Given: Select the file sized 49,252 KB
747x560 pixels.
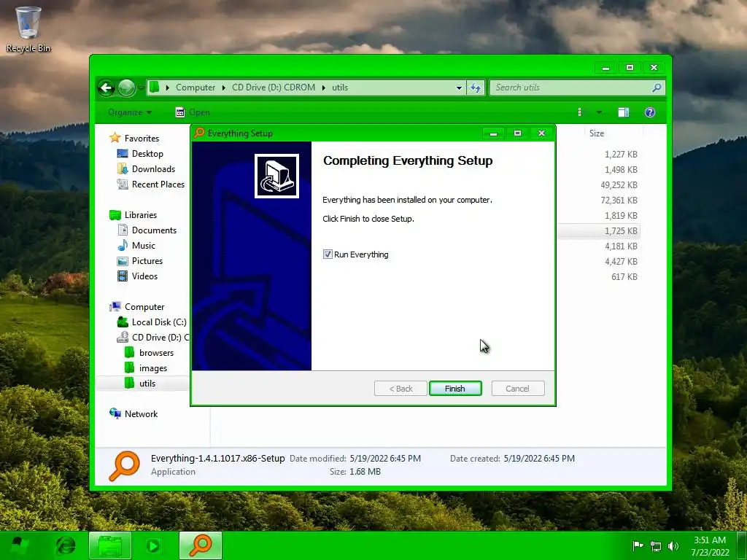Looking at the screenshot, I should (619, 184).
